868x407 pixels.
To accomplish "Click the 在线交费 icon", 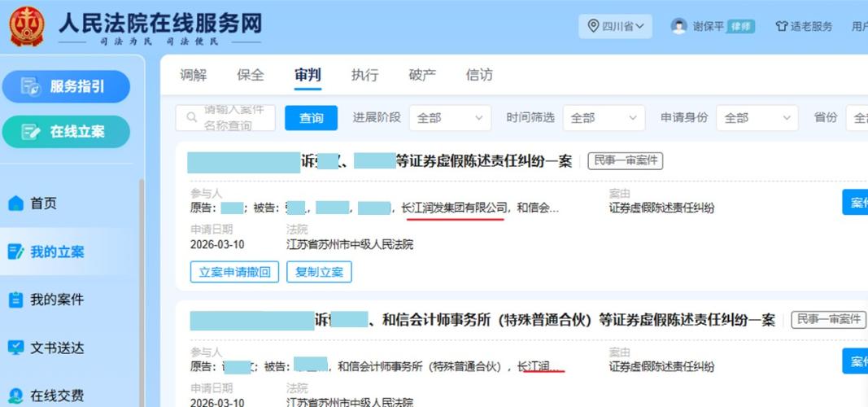I will [15, 396].
